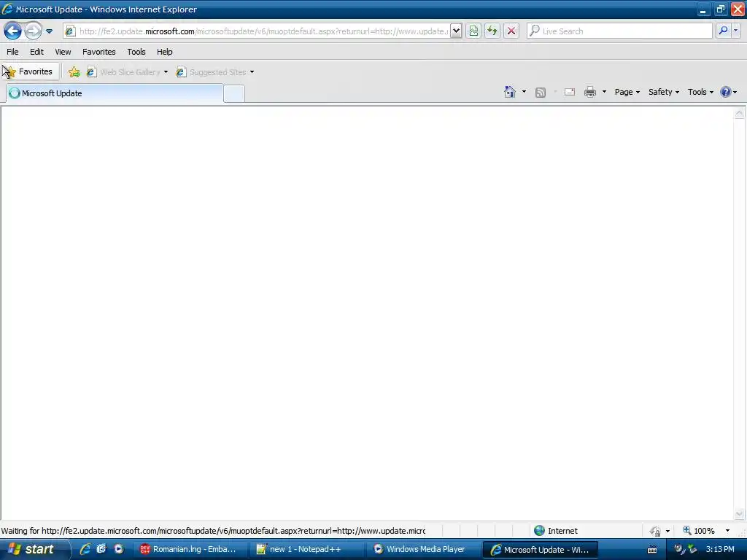
Task: Open search provider options dropdown
Action: coord(736,31)
